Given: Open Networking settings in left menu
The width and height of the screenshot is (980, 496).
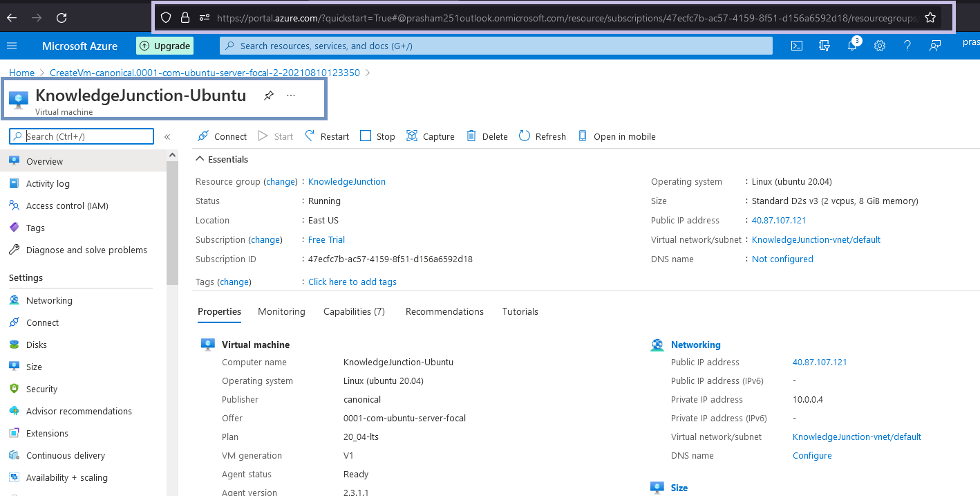Looking at the screenshot, I should 83,300.
